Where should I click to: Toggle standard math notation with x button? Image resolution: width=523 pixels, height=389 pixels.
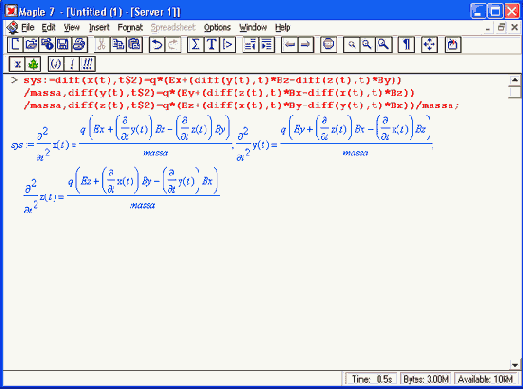[17, 64]
